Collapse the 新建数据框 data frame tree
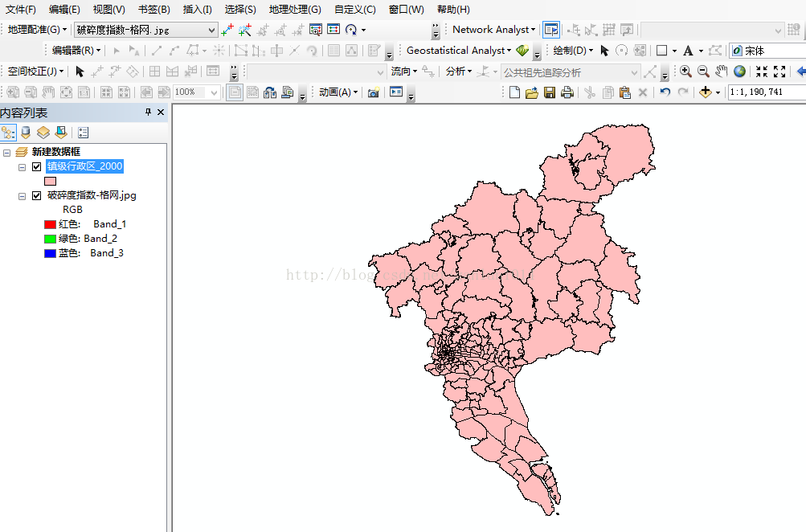Image resolution: width=806 pixels, height=532 pixels. coord(7,152)
